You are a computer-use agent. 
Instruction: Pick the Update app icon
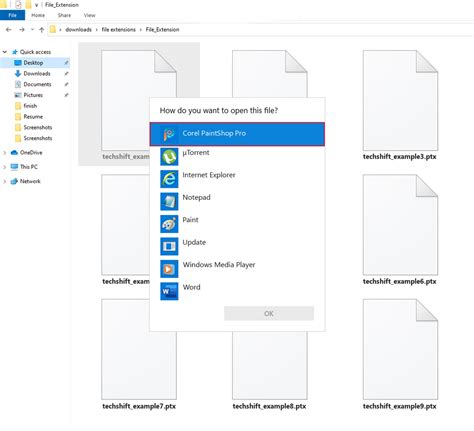[169, 246]
